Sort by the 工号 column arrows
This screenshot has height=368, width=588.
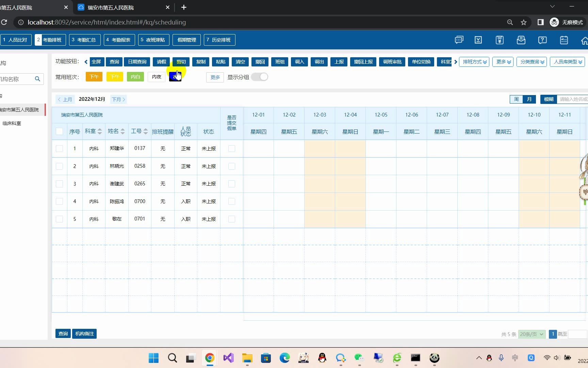click(146, 132)
